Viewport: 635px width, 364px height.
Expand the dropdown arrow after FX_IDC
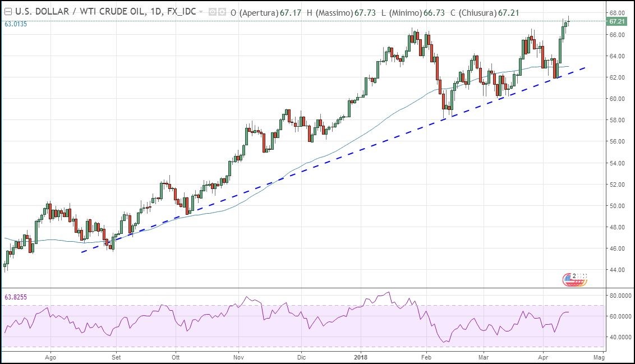[201, 11]
